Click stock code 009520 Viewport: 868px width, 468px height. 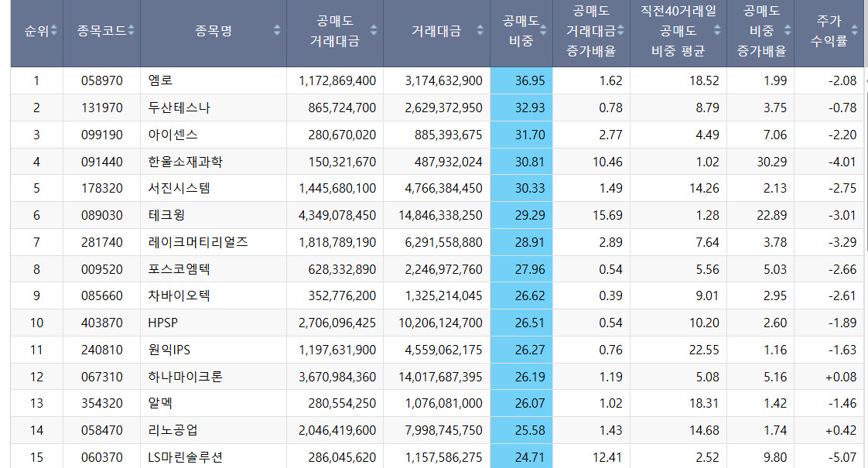pos(102,269)
